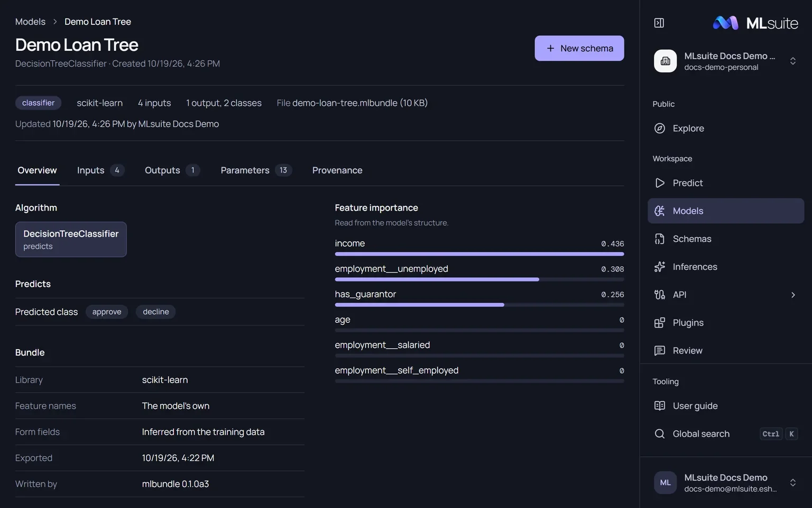The image size is (812, 508).
Task: Open the Provenance tab
Action: pyautogui.click(x=337, y=170)
